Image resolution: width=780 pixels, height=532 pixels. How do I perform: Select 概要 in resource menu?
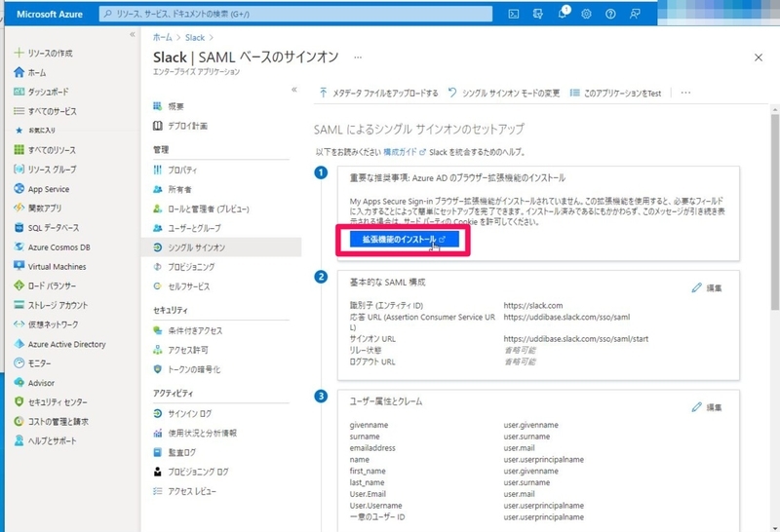coord(169,106)
